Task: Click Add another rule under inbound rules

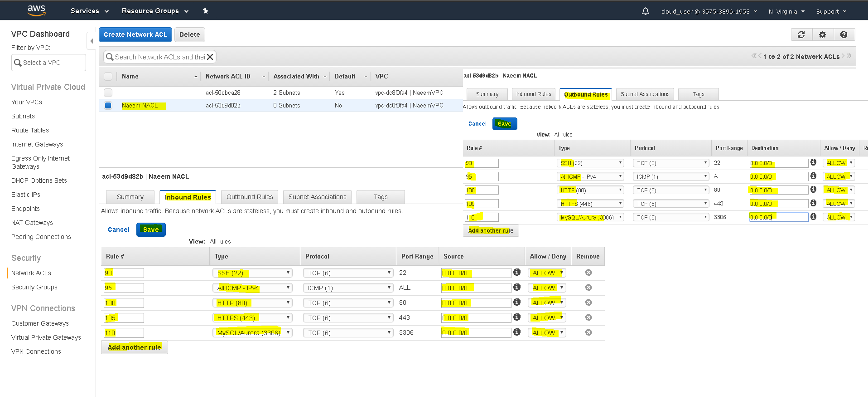Action: click(135, 347)
